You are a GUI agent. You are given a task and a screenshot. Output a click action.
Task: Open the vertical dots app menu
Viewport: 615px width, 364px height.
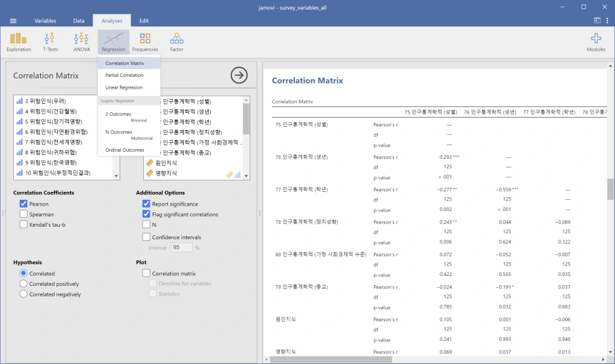607,20
